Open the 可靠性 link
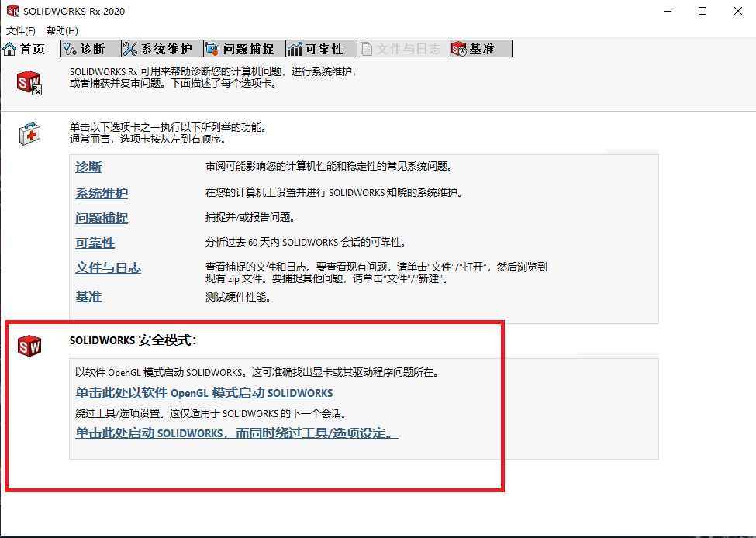This screenshot has width=756, height=538. (x=95, y=243)
